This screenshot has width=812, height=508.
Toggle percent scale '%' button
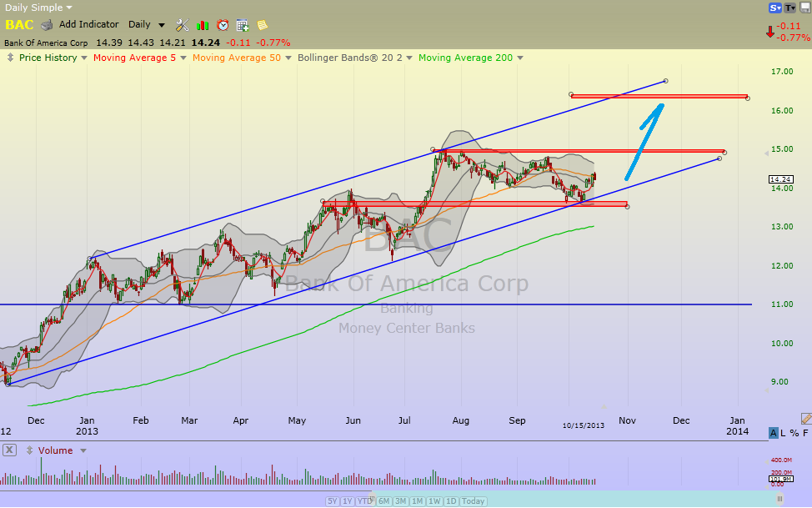pos(794,432)
